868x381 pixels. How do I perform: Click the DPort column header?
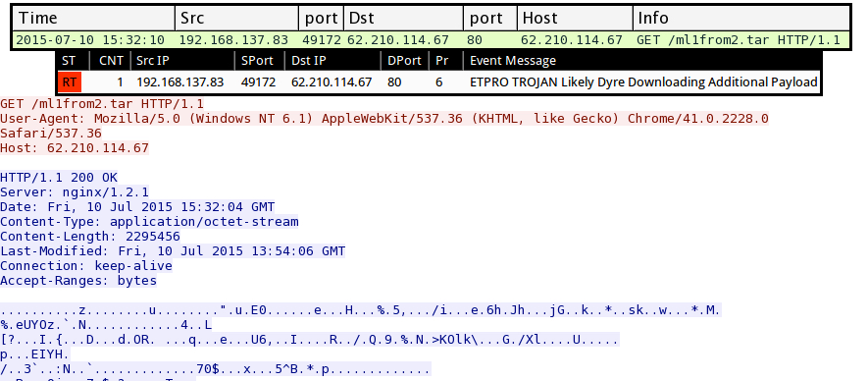point(405,61)
